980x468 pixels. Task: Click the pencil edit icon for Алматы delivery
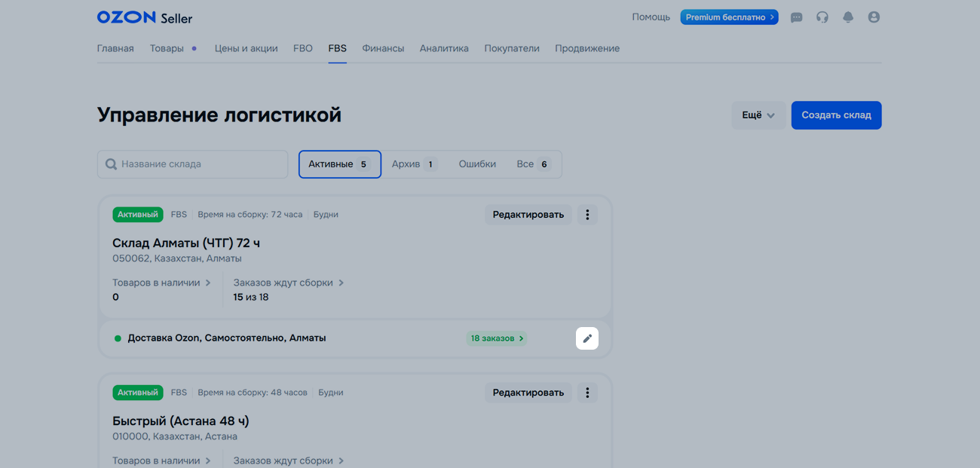587,338
